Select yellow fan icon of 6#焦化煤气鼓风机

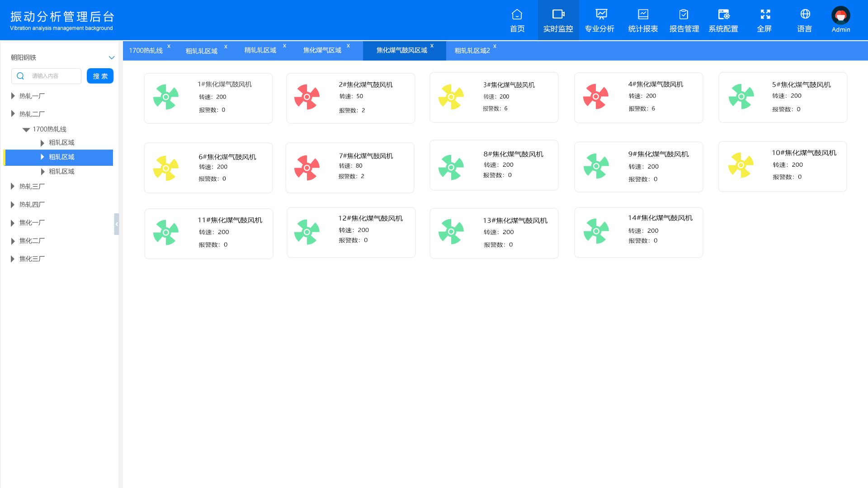coord(166,168)
